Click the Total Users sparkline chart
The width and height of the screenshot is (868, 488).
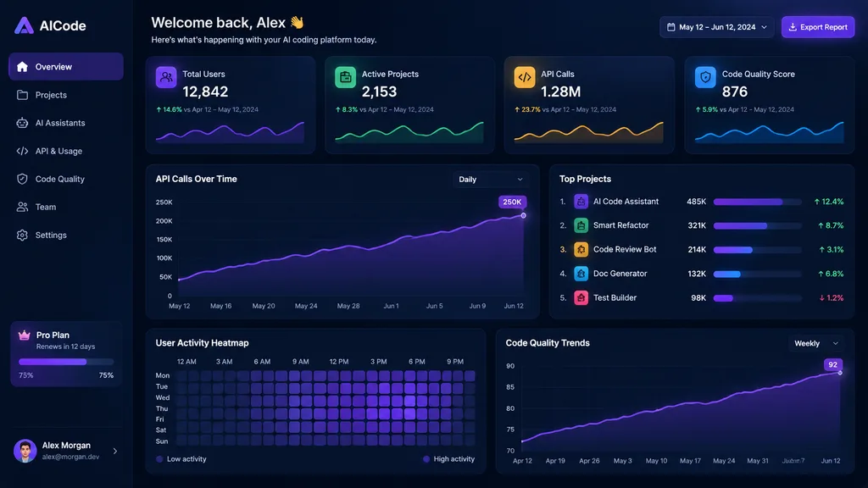[x=230, y=131]
